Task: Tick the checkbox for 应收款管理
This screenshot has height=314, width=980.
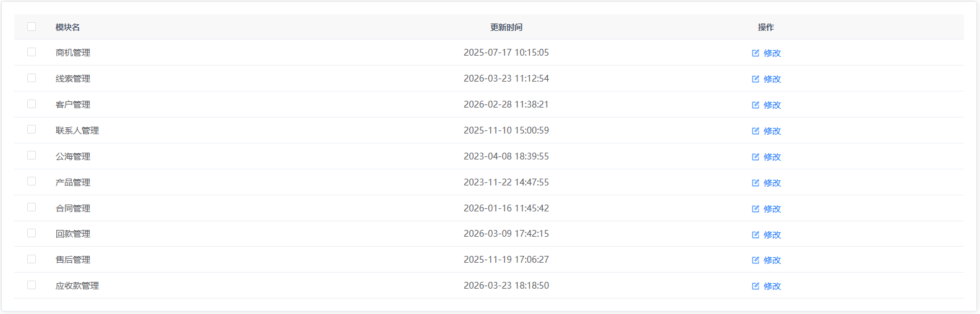Action: [32, 285]
